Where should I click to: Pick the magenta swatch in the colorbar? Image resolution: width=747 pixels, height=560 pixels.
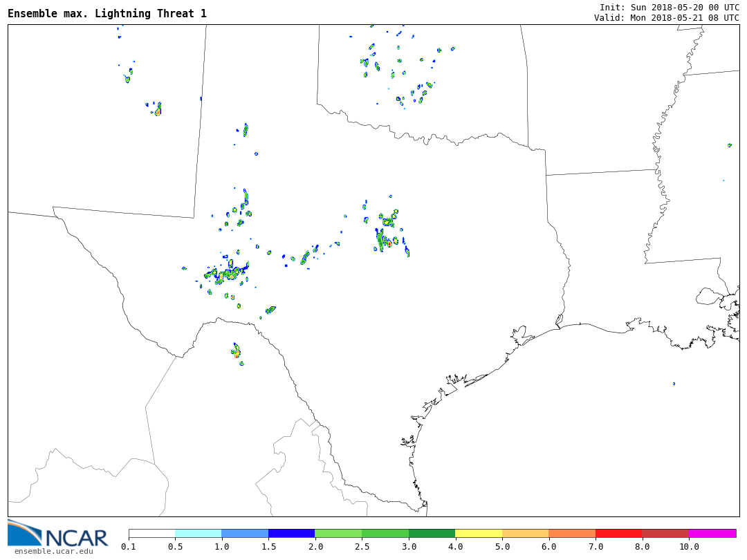click(712, 534)
